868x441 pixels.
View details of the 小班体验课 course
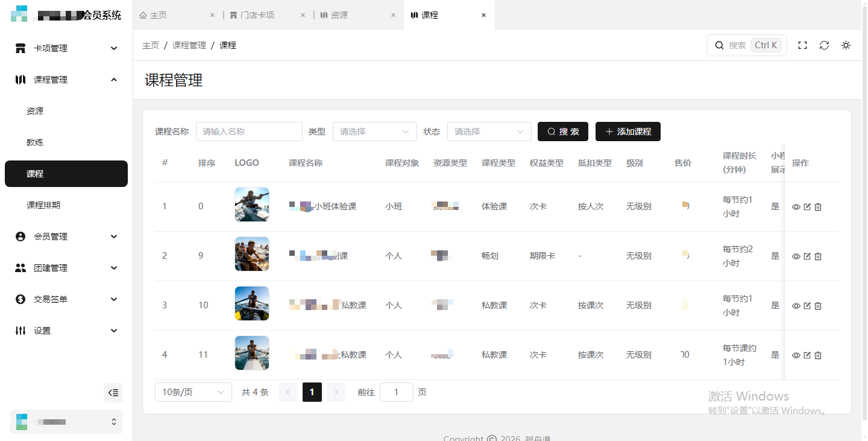[796, 206]
